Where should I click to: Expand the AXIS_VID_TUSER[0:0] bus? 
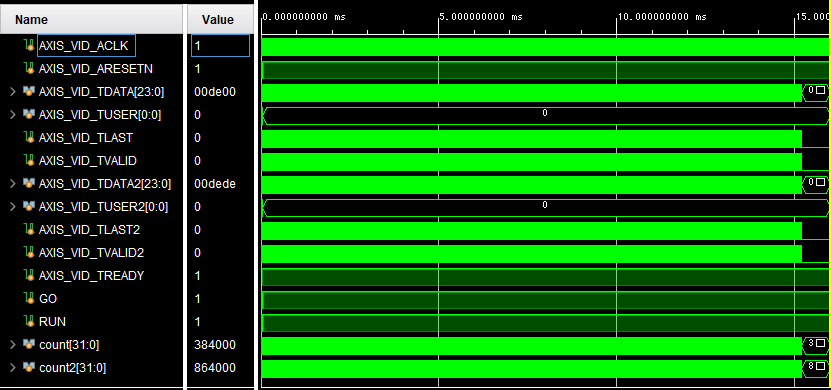(13, 114)
